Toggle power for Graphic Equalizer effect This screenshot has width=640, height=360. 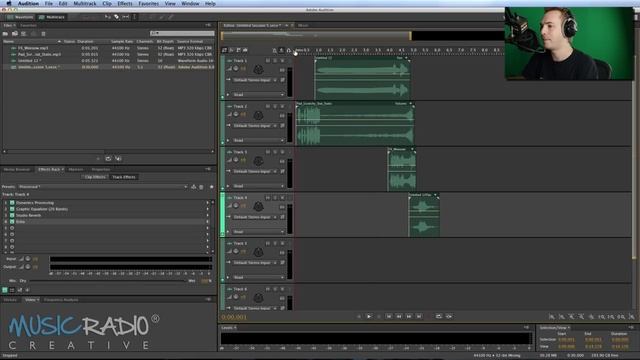(12, 209)
